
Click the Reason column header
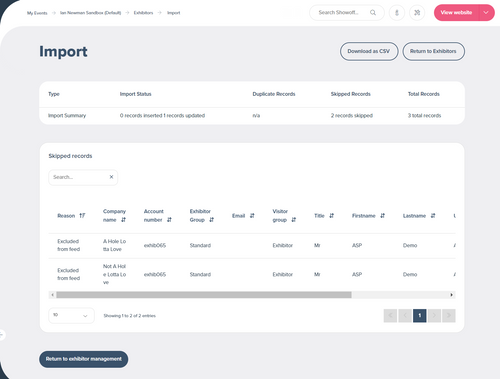pos(66,216)
